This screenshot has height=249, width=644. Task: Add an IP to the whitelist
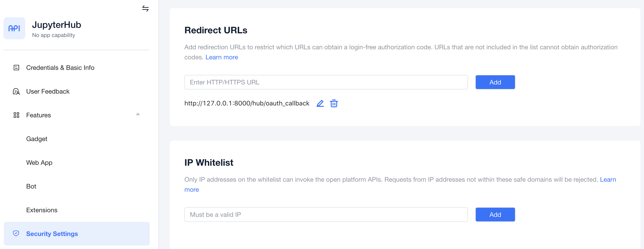495,215
